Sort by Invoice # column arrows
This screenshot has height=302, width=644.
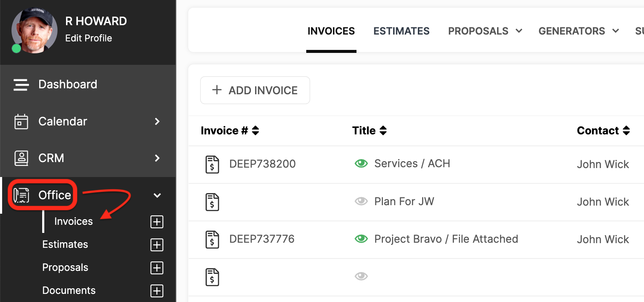click(256, 131)
